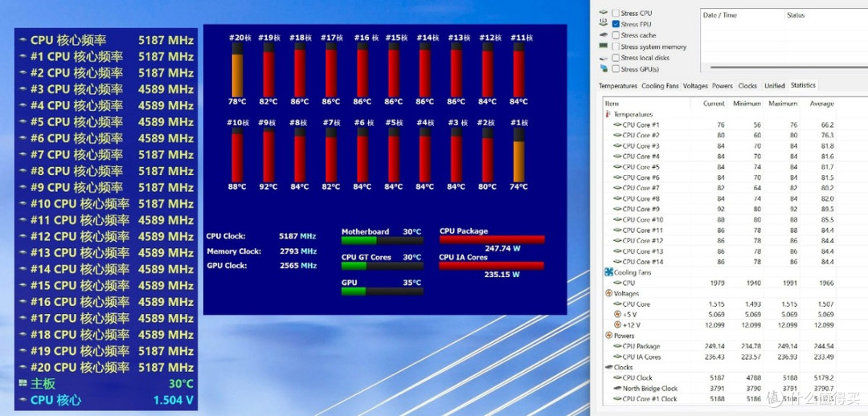Click the Motherboard 30°C green gauge
The height and width of the screenshot is (416, 868).
pyautogui.click(x=382, y=240)
